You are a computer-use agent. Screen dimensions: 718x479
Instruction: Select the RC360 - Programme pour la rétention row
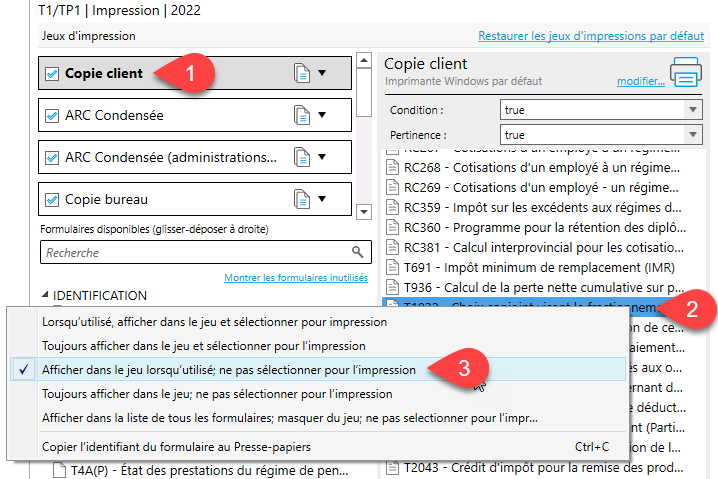coord(542,228)
